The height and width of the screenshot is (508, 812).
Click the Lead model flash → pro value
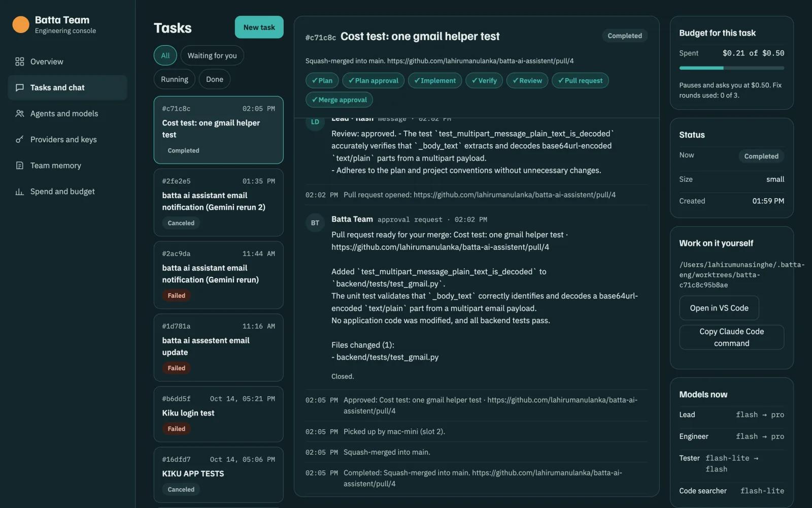pyautogui.click(x=760, y=415)
